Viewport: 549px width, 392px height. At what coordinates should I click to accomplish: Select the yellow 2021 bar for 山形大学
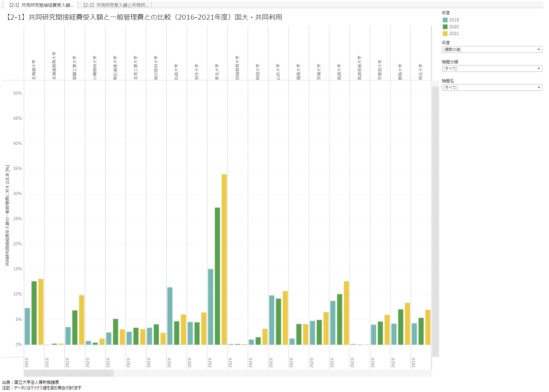(x=285, y=318)
